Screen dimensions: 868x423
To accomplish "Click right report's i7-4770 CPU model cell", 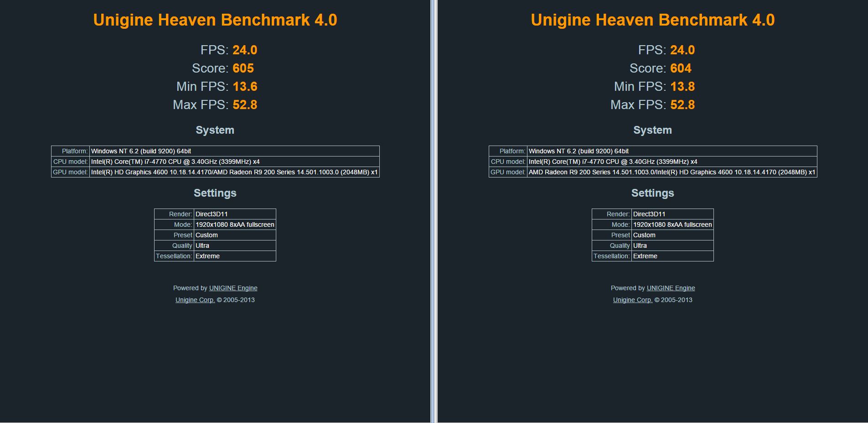I will pyautogui.click(x=672, y=162).
